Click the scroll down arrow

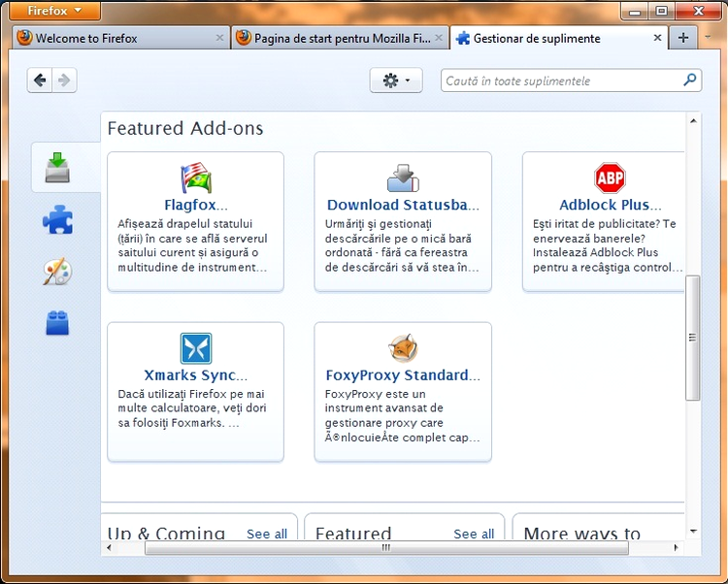coord(693,531)
